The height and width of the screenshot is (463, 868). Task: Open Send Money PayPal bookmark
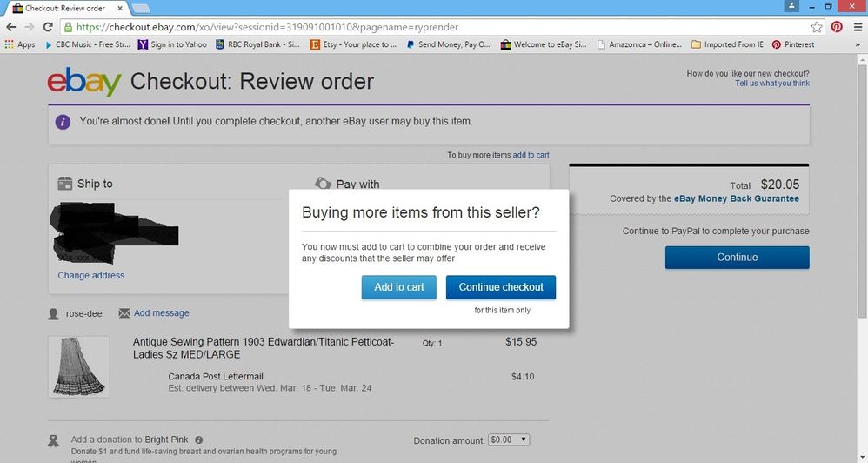(x=449, y=44)
